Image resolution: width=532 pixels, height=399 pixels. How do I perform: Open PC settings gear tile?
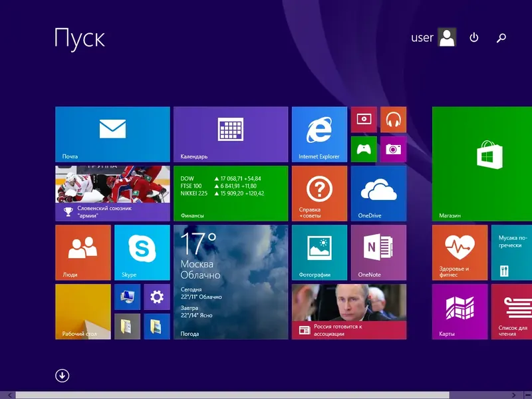coord(157,297)
